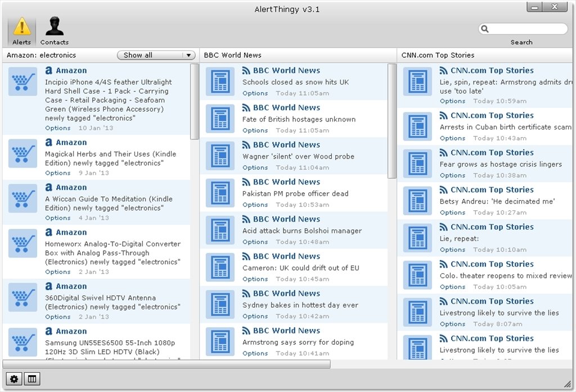Click news icon beside Sydney bakes story
This screenshot has width=576, height=392.
(x=220, y=304)
